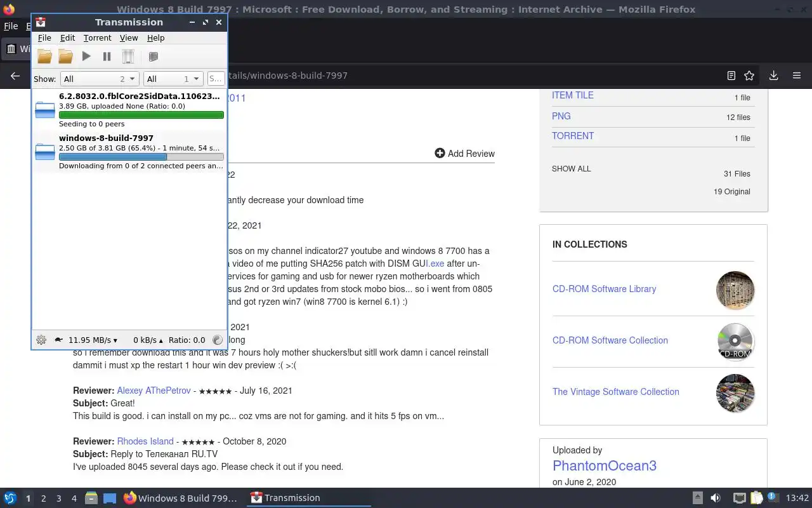The width and height of the screenshot is (812, 508).
Task: Open Firefox bookmark star icon
Action: pos(749,76)
